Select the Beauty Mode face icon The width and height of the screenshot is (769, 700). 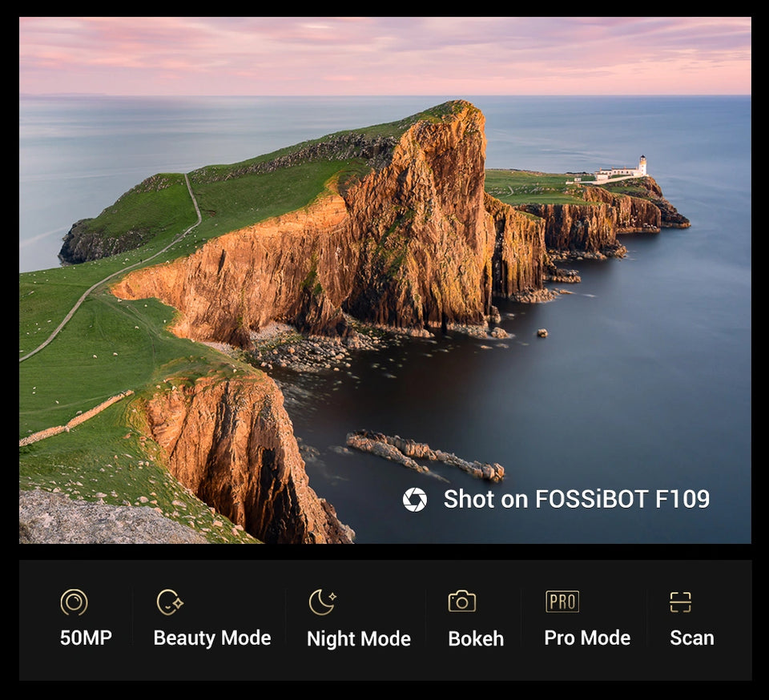click(x=169, y=602)
